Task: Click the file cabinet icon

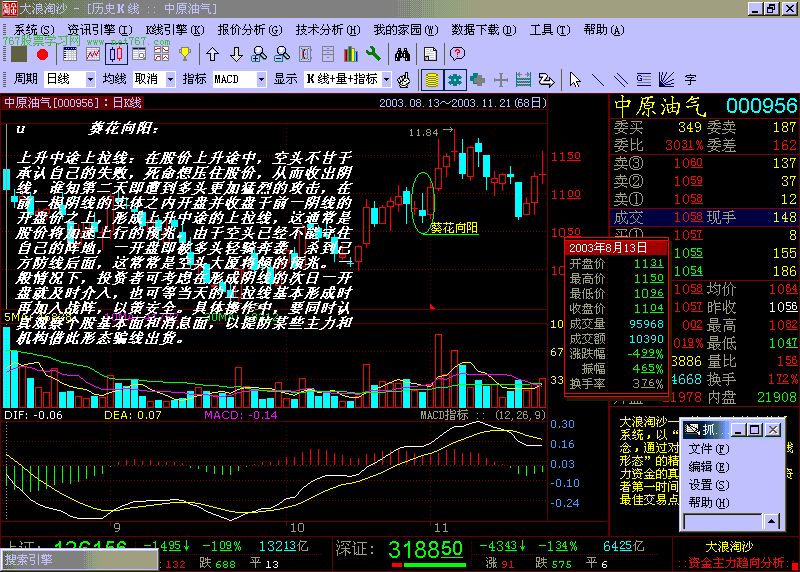Action: (x=328, y=54)
